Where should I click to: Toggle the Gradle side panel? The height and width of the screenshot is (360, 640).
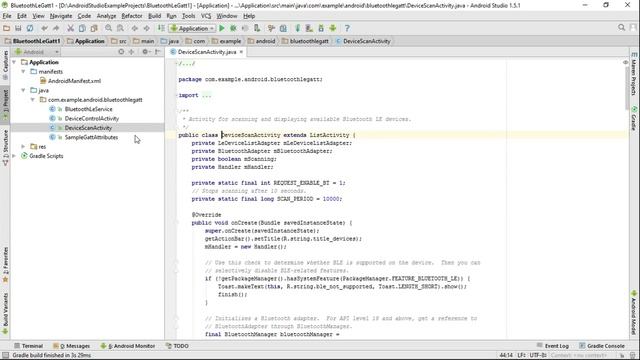point(634,118)
